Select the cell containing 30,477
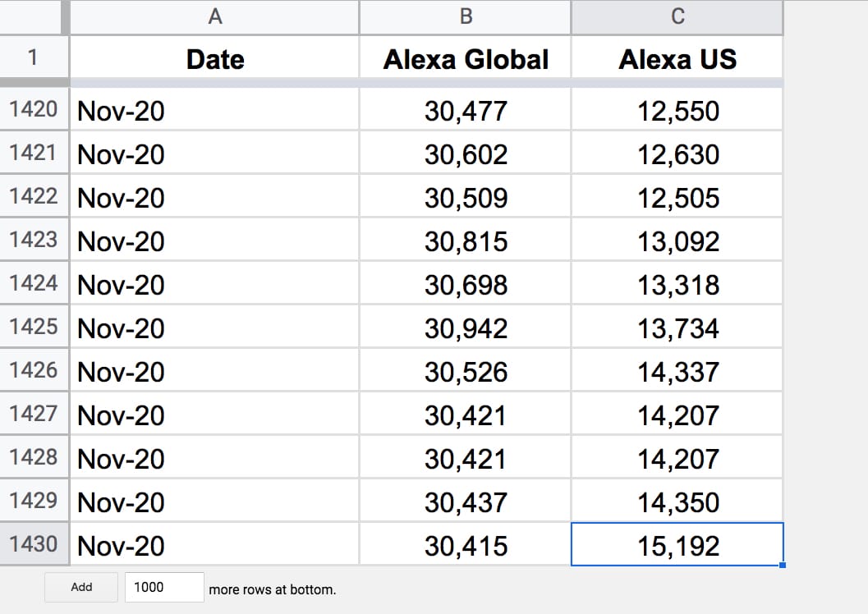The width and height of the screenshot is (868, 614). point(466,109)
